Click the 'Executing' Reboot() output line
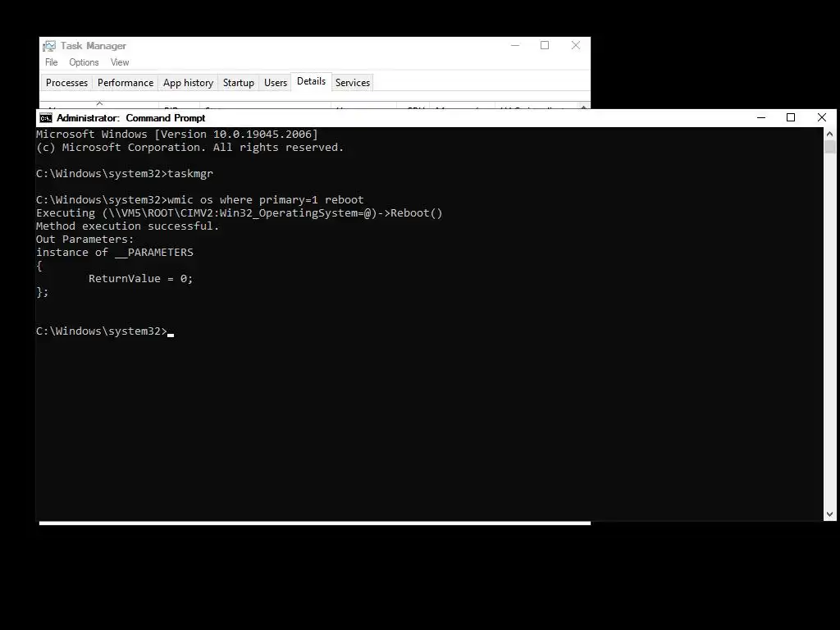 239,213
